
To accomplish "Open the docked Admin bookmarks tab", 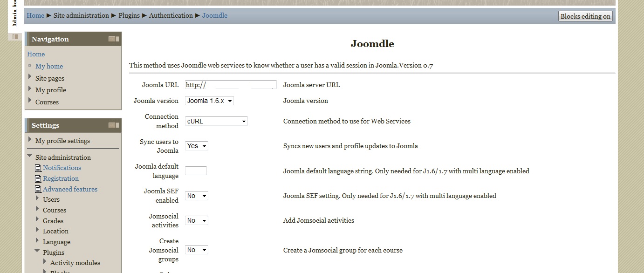I will click(x=15, y=13).
